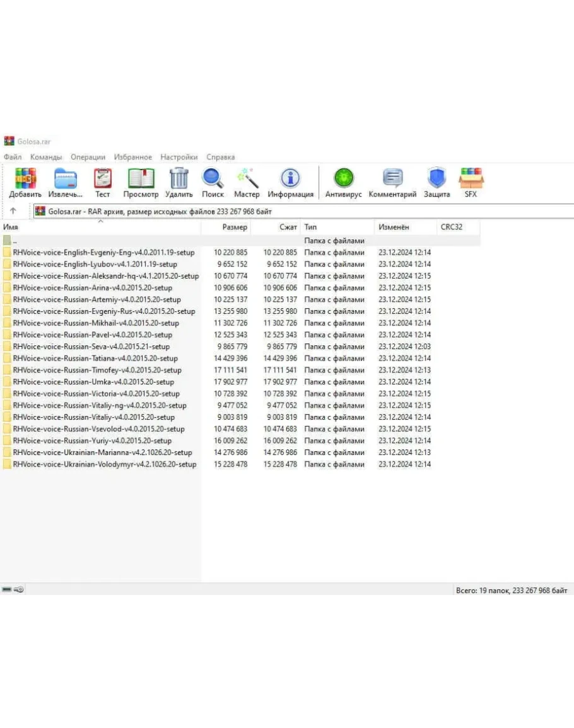Sort files by the Размер column header
This screenshot has height=728, width=574.
[x=234, y=227]
